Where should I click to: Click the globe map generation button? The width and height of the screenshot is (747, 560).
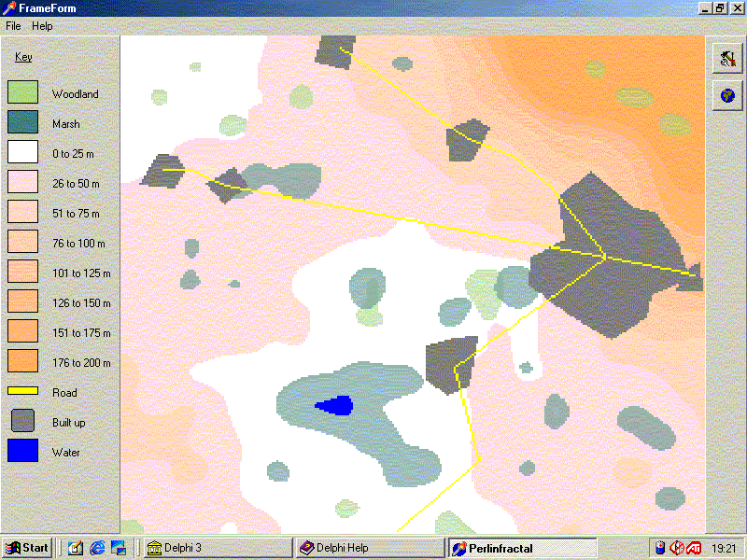coord(726,94)
